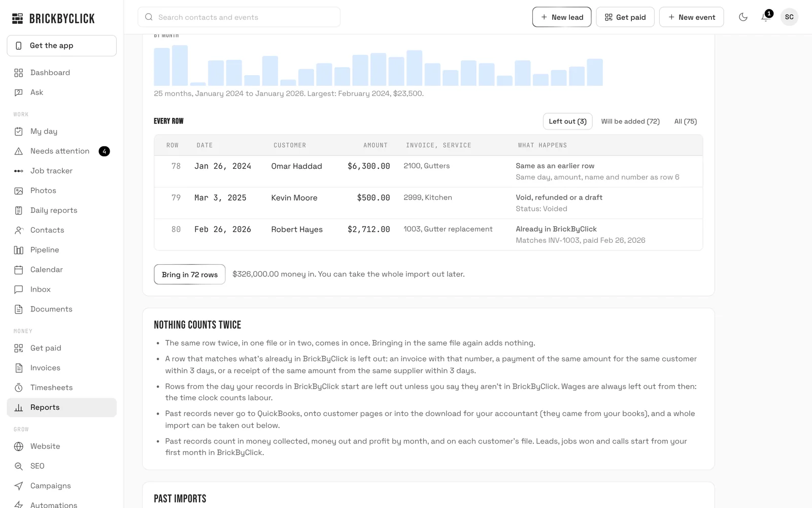The width and height of the screenshot is (812, 508).
Task: Click the BrickByClick logo icon
Action: click(18, 19)
